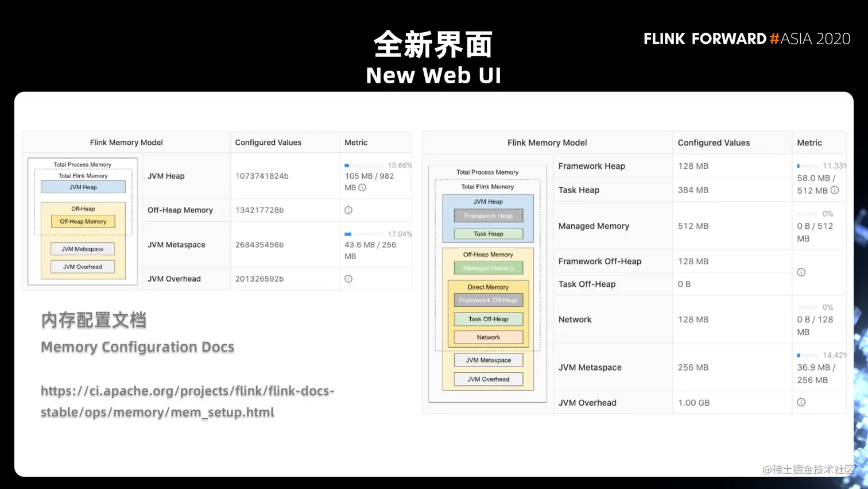This screenshot has width=868, height=489.
Task: Click the 1.00 GB JVM Overhead value
Action: (x=693, y=403)
